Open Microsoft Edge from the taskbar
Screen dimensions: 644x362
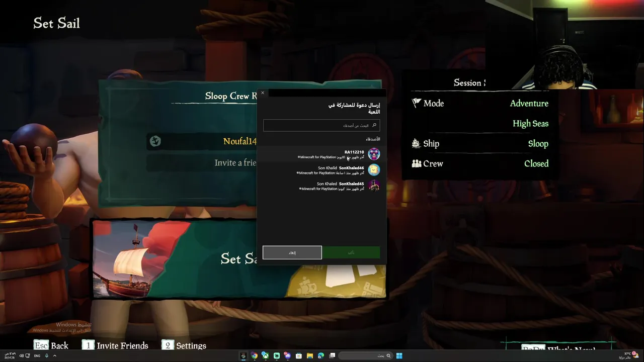320,356
